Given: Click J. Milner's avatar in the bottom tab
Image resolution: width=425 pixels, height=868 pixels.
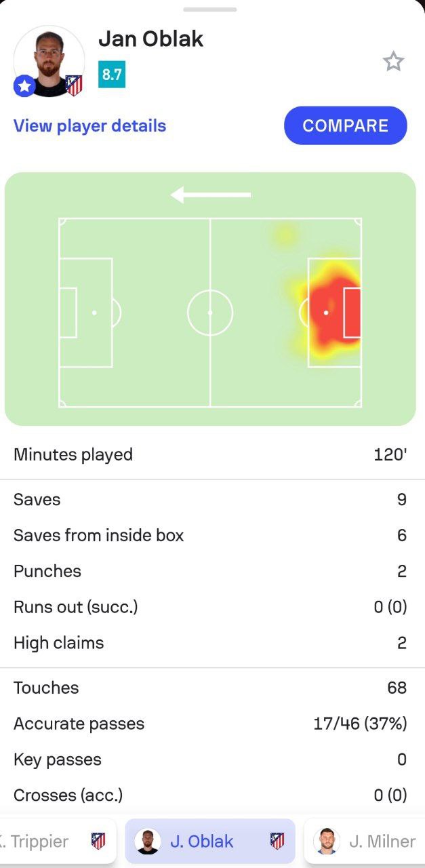Looking at the screenshot, I should (327, 842).
